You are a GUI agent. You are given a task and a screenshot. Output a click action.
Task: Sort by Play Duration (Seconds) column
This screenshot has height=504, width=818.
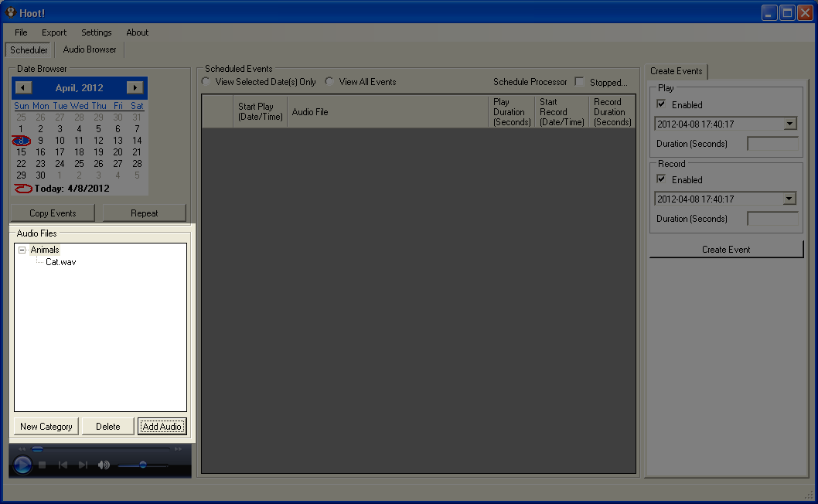tap(512, 111)
